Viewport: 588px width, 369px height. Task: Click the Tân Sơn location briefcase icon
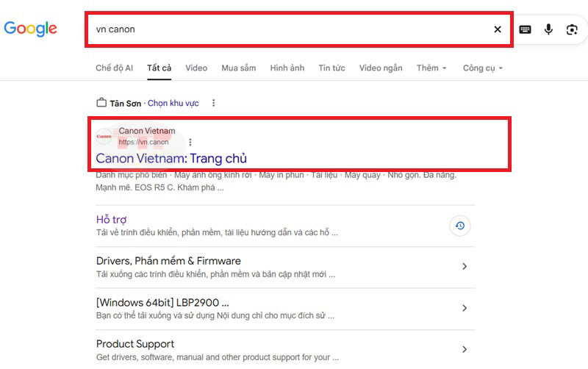click(101, 102)
